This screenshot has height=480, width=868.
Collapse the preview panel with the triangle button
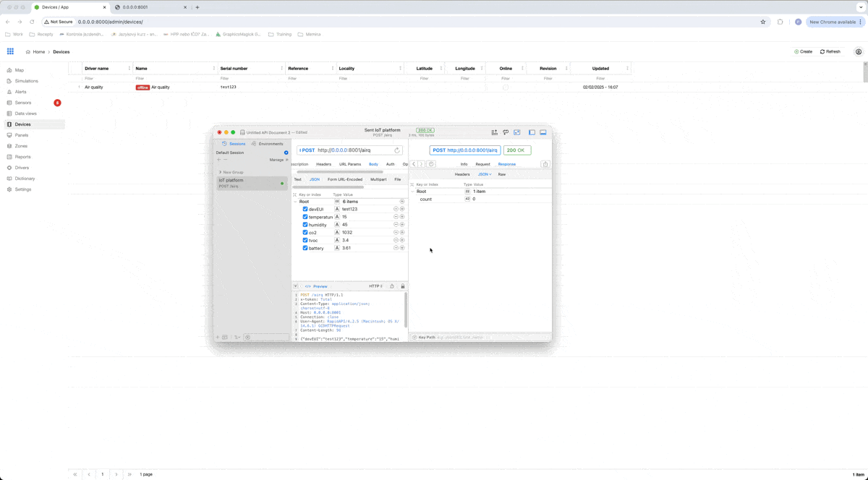(x=295, y=286)
